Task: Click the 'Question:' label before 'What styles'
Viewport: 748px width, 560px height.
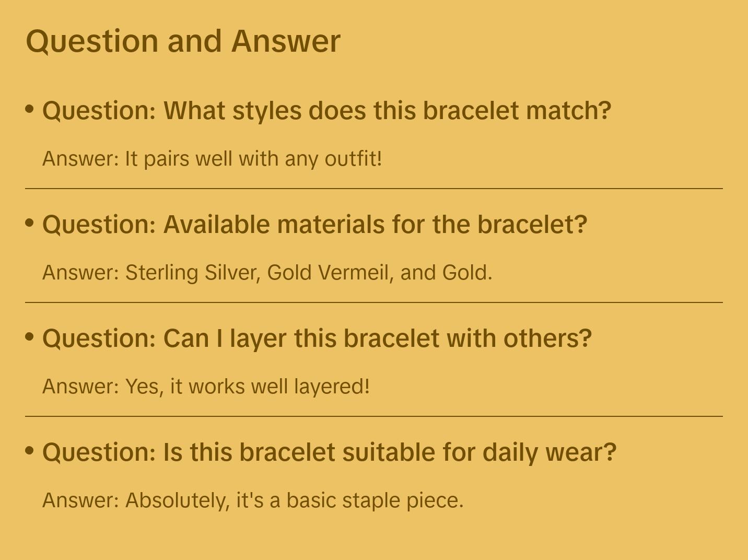Action: (99, 111)
